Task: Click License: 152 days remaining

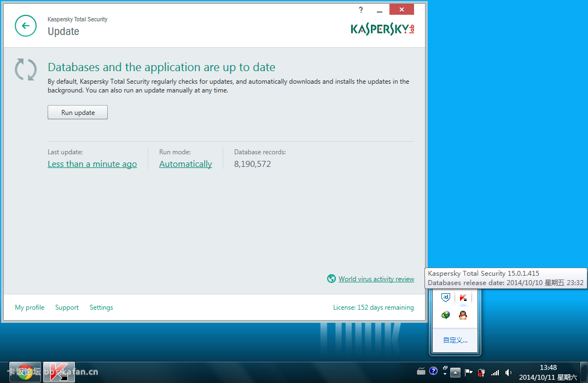Action: [x=374, y=307]
